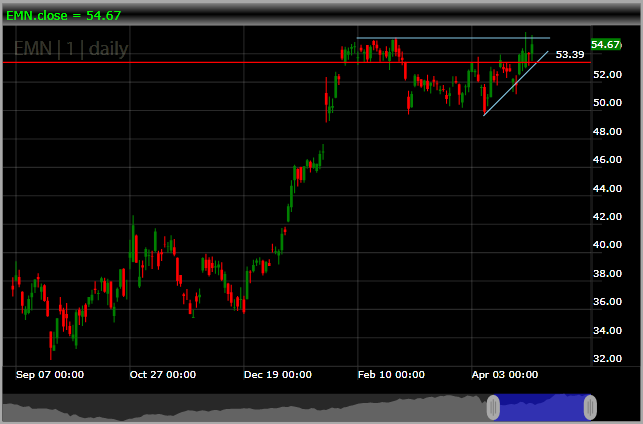Click the Feb 10 00:00 date label
Viewport: 643px width, 424px height.
(391, 374)
